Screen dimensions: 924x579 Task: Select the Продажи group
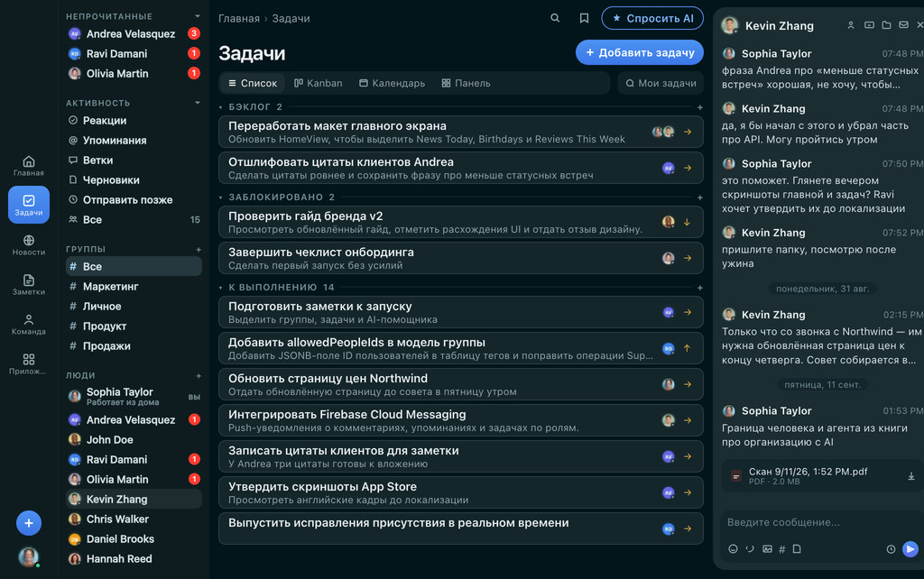pos(134,345)
